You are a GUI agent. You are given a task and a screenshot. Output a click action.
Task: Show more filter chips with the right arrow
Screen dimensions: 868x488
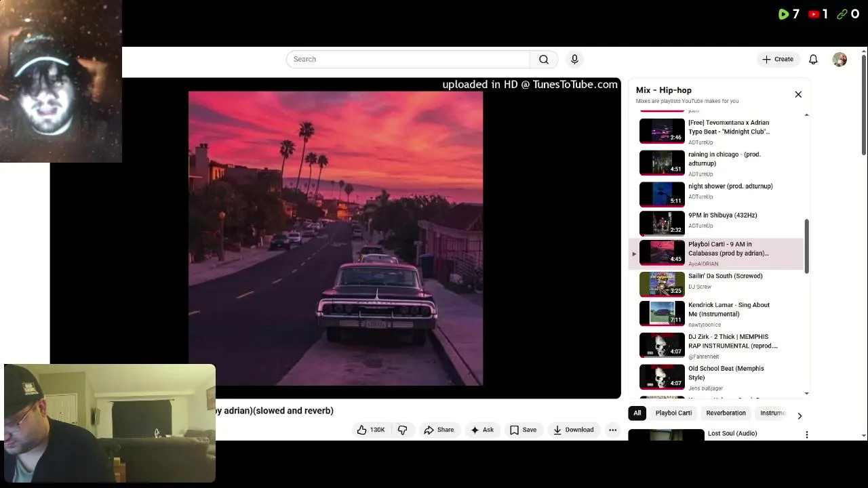[x=800, y=415]
